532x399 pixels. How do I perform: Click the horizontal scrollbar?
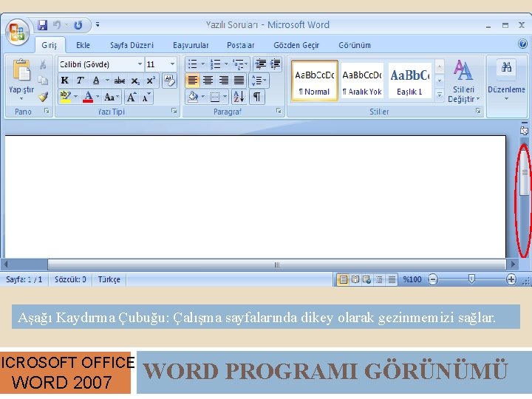click(277, 265)
